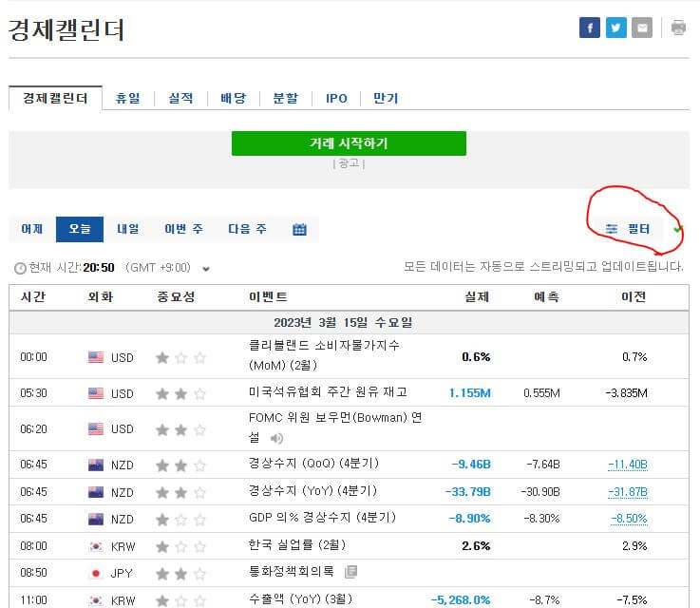The height and width of the screenshot is (608, 700).
Task: Share the page on Facebook
Action: (589, 28)
